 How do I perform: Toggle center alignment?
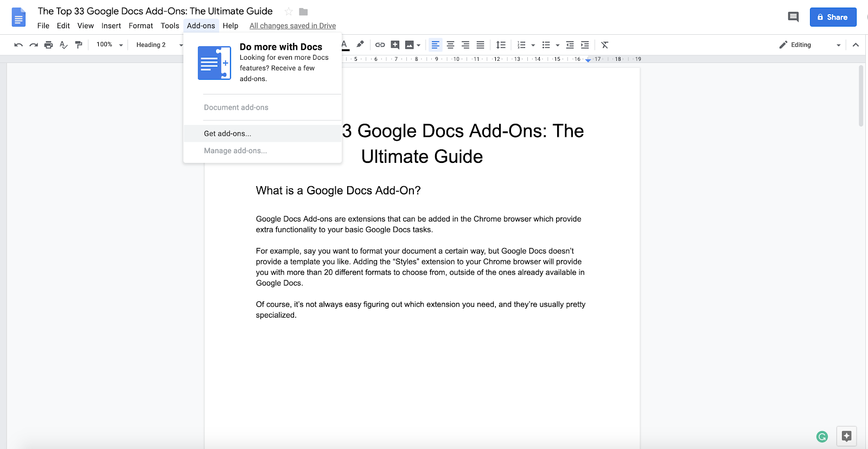[x=450, y=45]
